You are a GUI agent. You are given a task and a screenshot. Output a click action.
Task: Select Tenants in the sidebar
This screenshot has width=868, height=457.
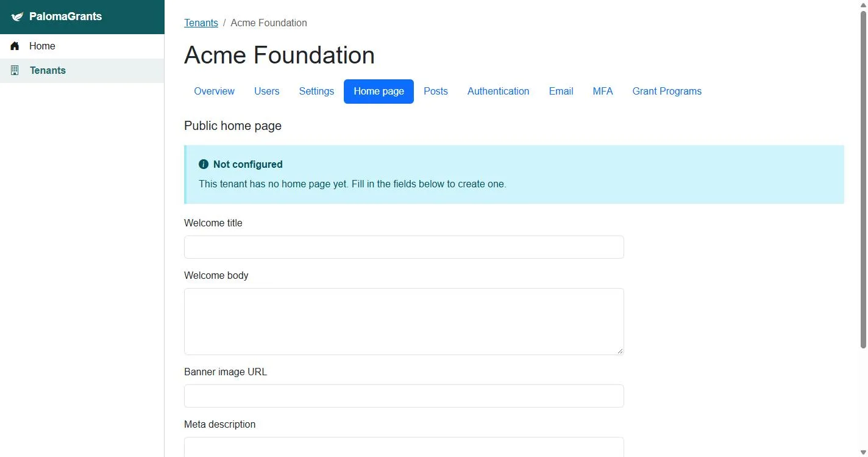pos(82,70)
